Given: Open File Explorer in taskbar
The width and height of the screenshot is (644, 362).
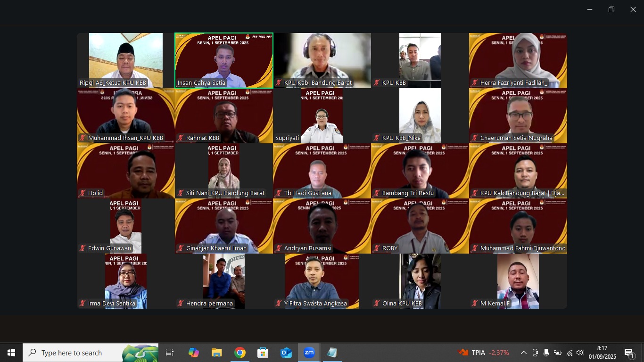Looking at the screenshot, I should coord(216,353).
